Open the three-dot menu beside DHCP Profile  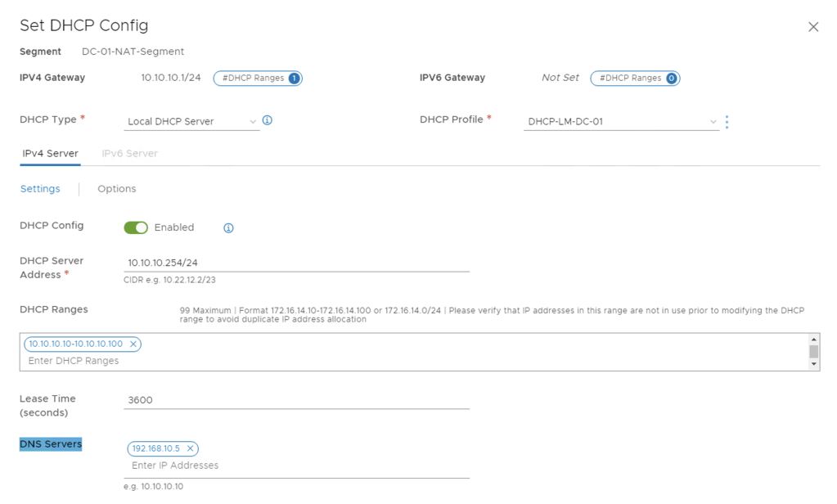(727, 122)
